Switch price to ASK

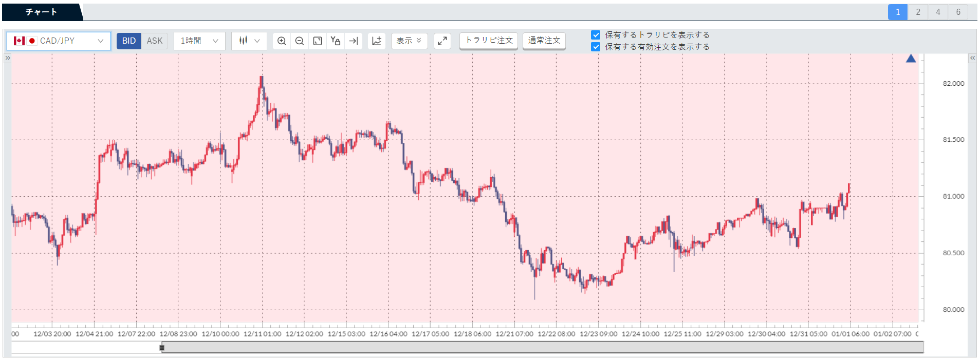(155, 41)
